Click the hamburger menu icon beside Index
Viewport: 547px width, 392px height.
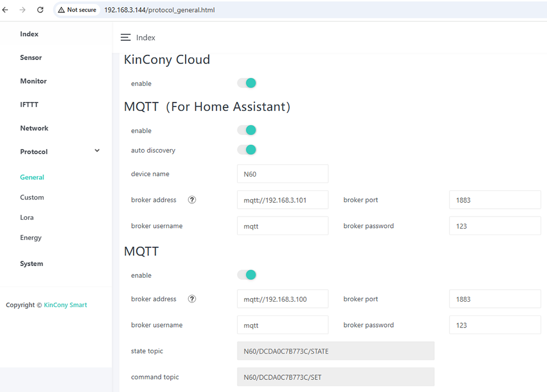tap(126, 37)
